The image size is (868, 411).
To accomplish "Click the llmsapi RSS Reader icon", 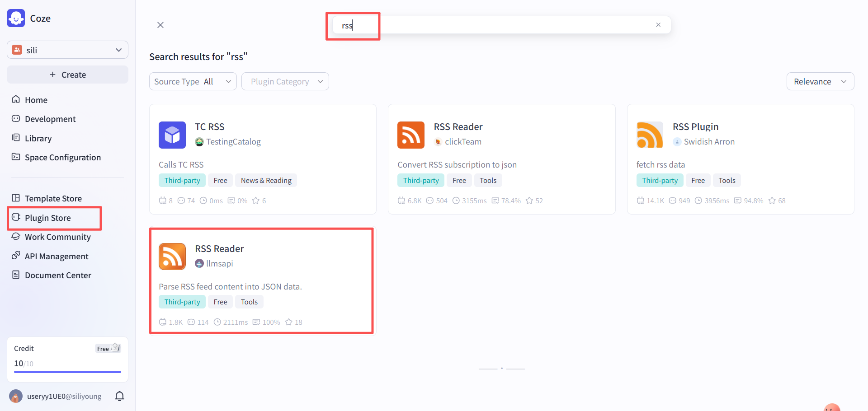I will click(172, 257).
